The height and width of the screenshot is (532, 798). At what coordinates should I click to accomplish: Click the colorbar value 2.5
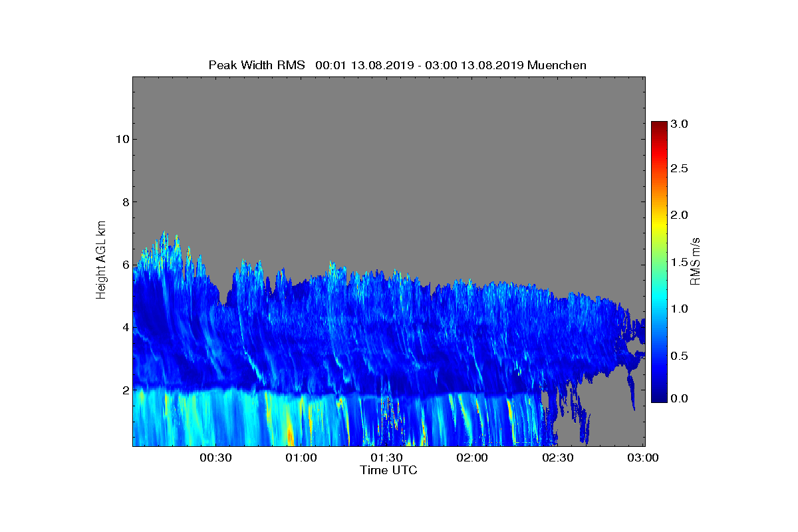pyautogui.click(x=679, y=169)
